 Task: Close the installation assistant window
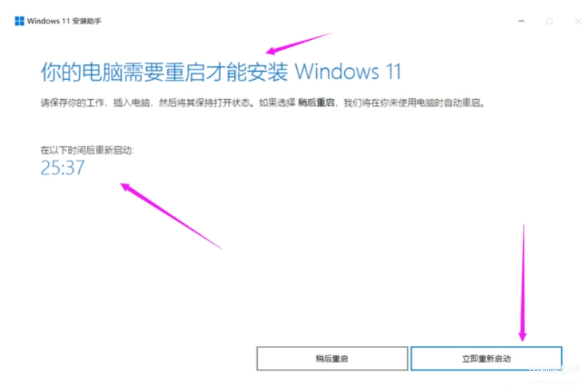coord(578,21)
